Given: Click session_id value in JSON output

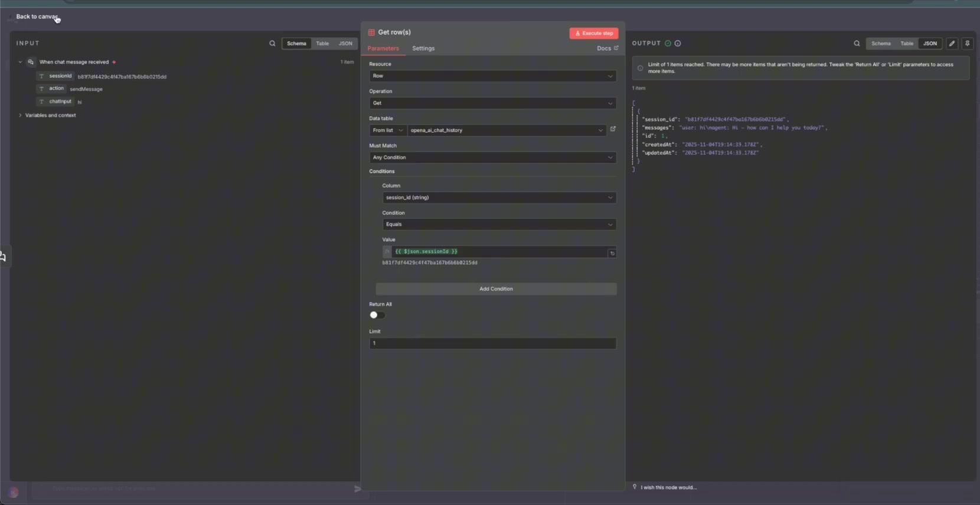Looking at the screenshot, I should pyautogui.click(x=735, y=120).
